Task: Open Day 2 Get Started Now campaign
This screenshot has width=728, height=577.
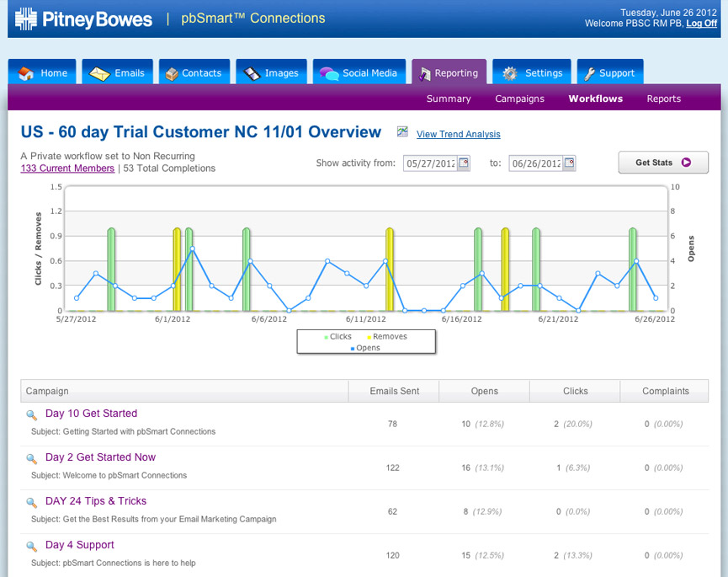Action: point(100,457)
